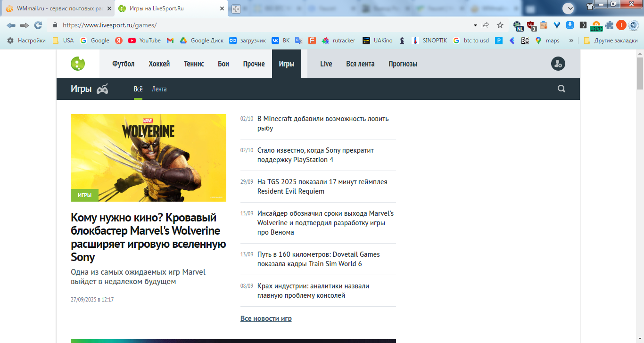
Task: Close the WMmail.ru tab
Action: pos(109,9)
